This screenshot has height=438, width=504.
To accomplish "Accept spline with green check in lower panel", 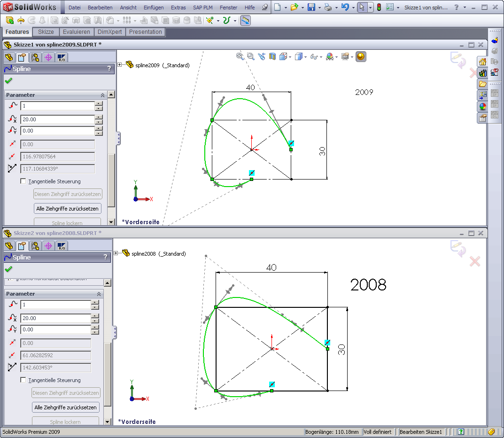I will click(8, 269).
